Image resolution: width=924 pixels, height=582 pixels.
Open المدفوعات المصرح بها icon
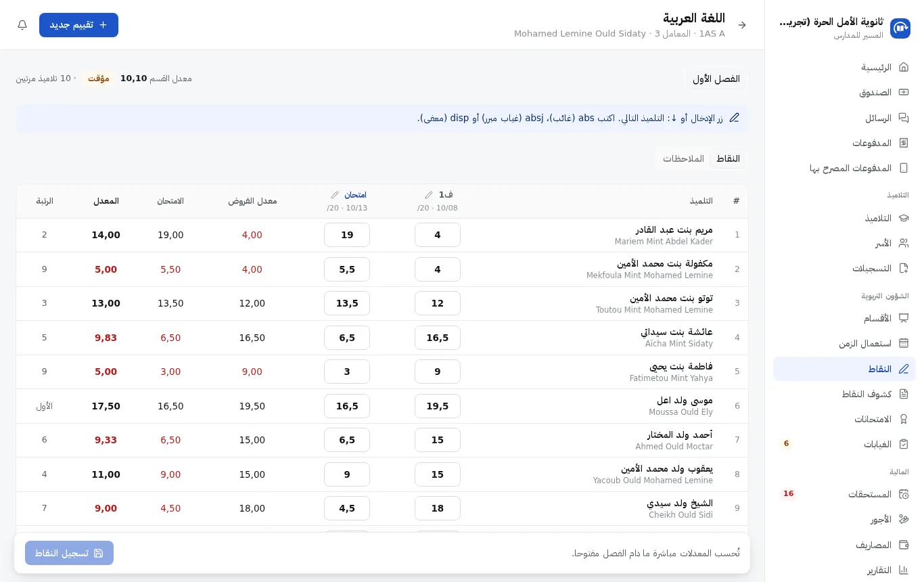pyautogui.click(x=904, y=168)
